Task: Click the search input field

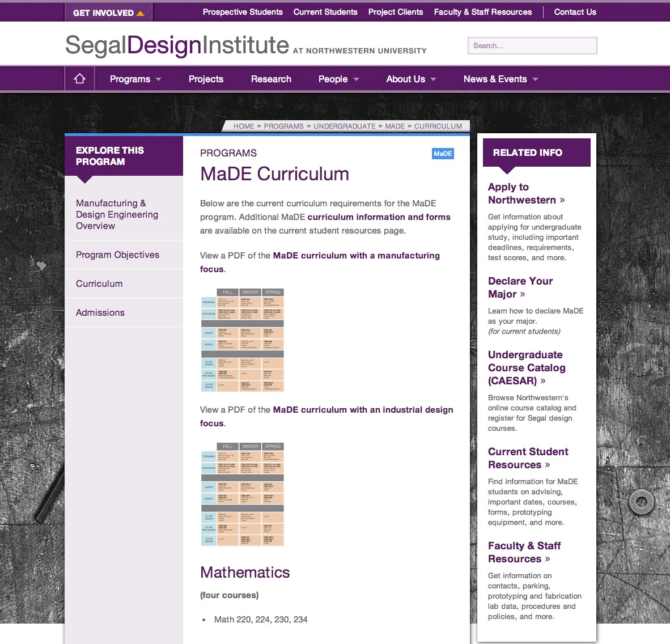Action: (532, 46)
